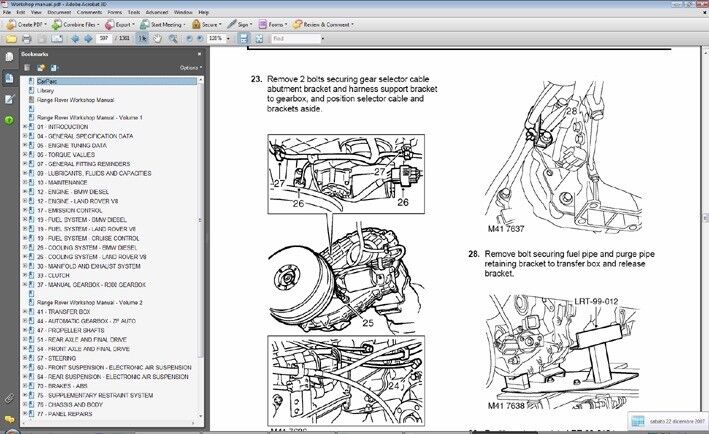Click the Comments sidebar icon at bottom
Viewport: 709px width, 434px height.
tap(9, 419)
